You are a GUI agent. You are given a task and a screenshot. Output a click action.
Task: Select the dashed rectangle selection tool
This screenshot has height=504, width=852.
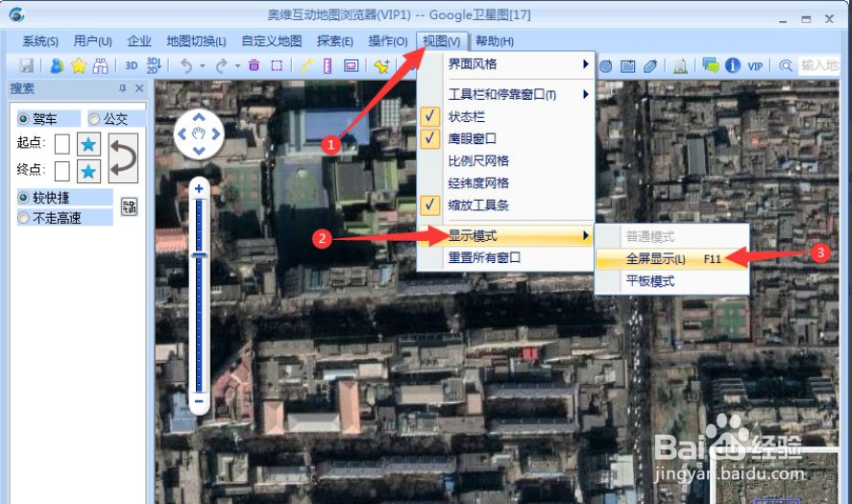click(x=277, y=65)
